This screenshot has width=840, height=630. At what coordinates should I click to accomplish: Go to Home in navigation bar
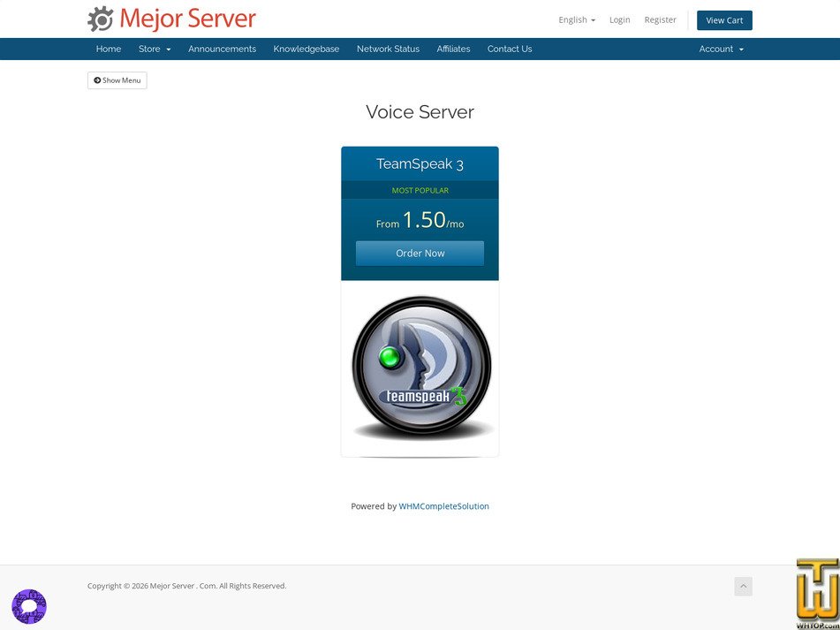109,49
